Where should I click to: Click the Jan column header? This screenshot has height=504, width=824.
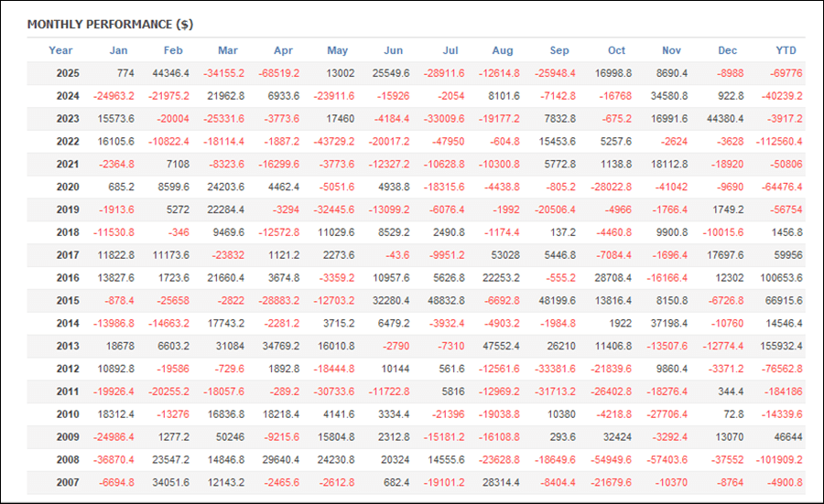click(118, 50)
